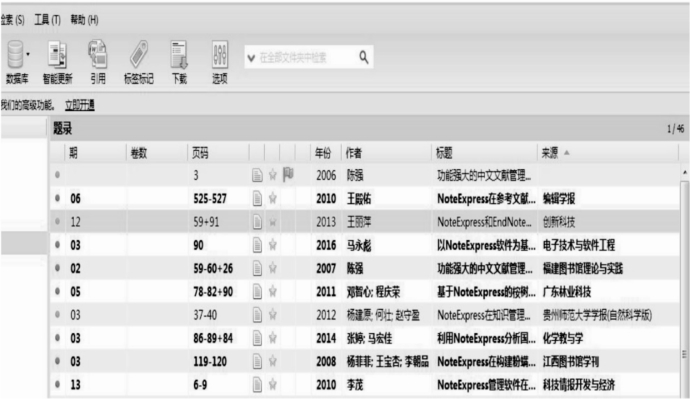The width and height of the screenshot is (690, 399).
Task: Toggle the star for the 杨菲菲 row
Action: tap(273, 361)
